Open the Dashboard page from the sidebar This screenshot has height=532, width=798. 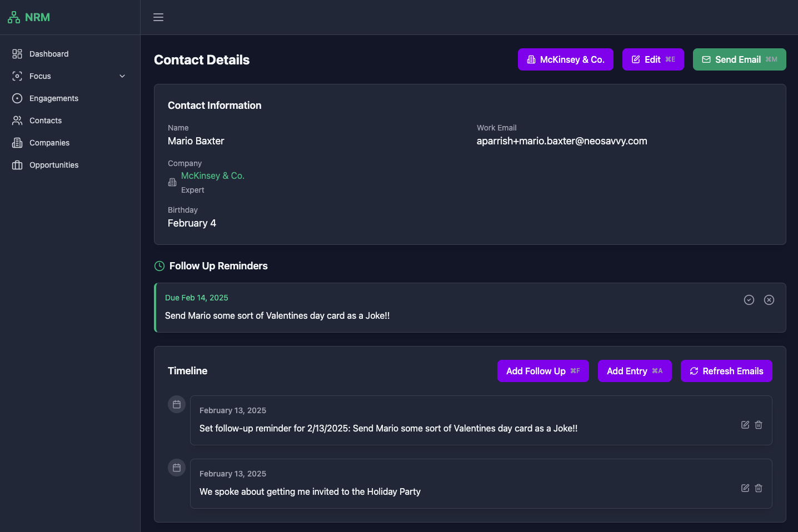(49, 54)
